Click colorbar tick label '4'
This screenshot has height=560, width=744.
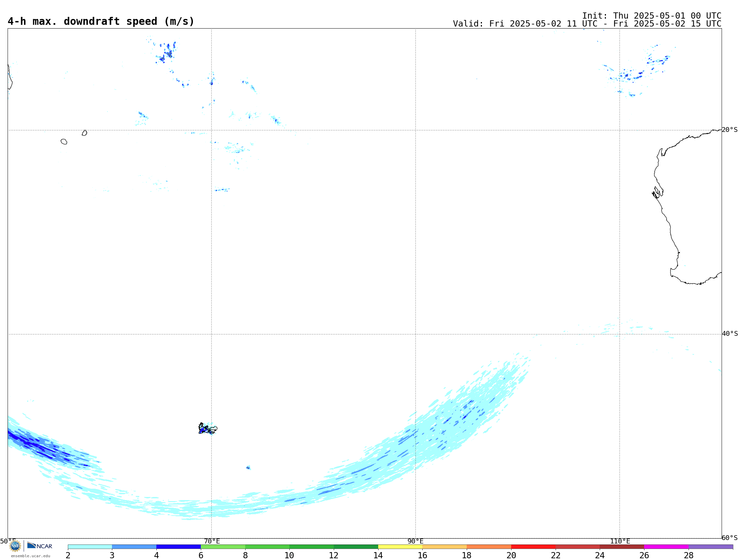click(156, 556)
